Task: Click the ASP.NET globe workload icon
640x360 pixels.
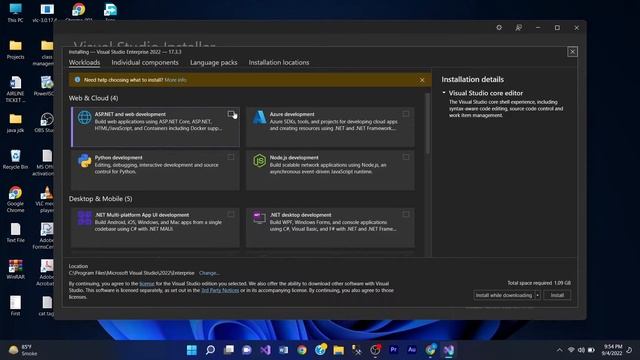Action: pos(84,118)
